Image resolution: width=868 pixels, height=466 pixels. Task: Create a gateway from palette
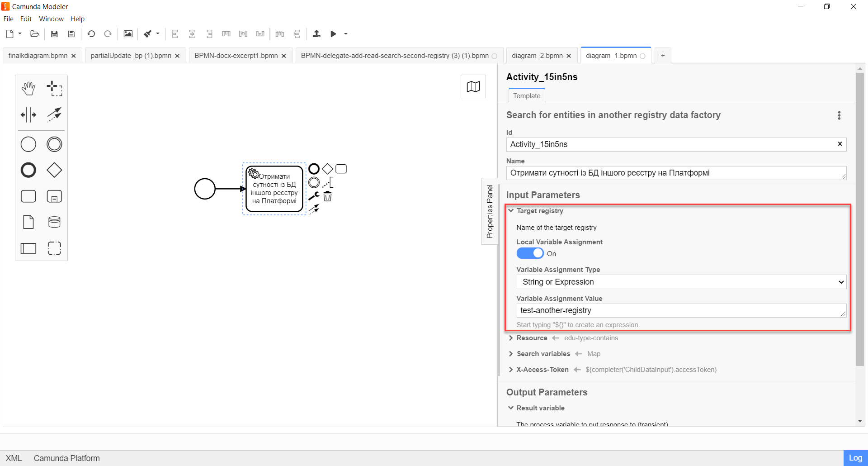[54, 170]
